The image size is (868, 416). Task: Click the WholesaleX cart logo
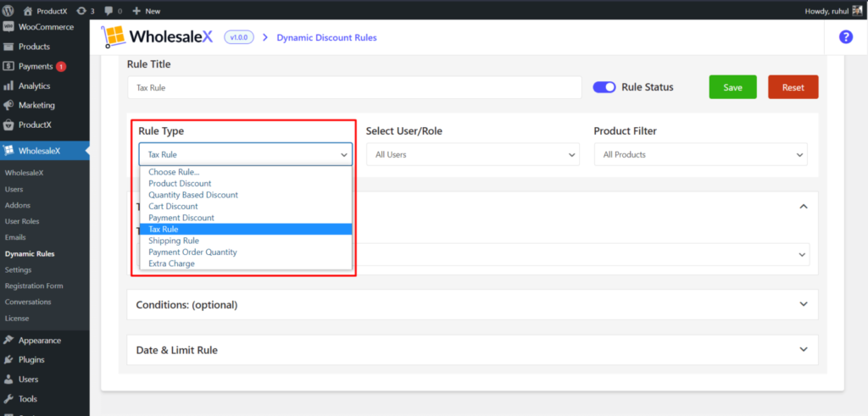[113, 36]
